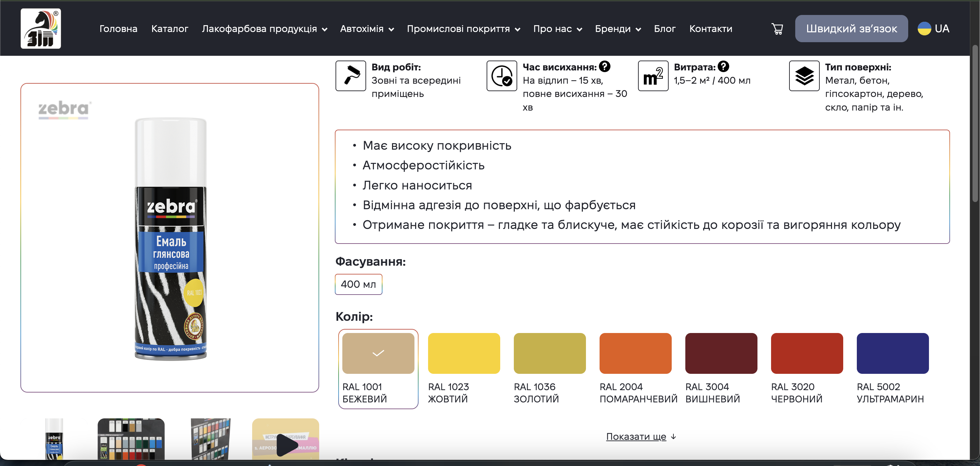Click the Колір: heading
980x466 pixels.
coord(354,316)
